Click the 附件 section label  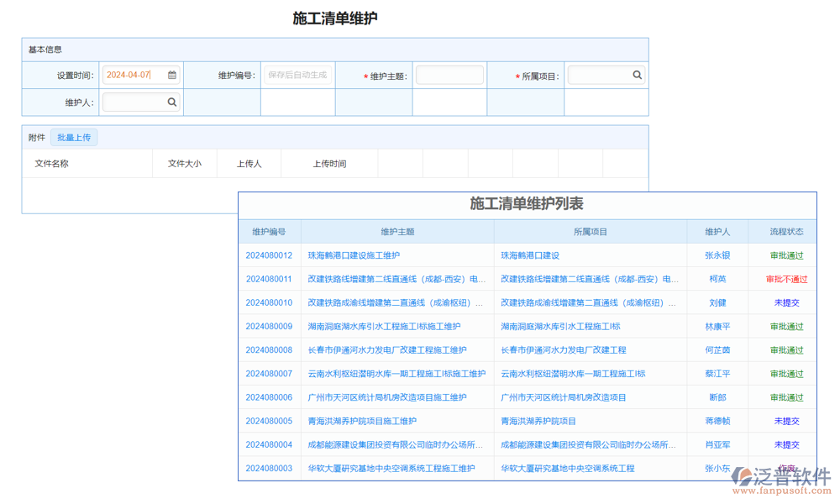pyautogui.click(x=35, y=137)
